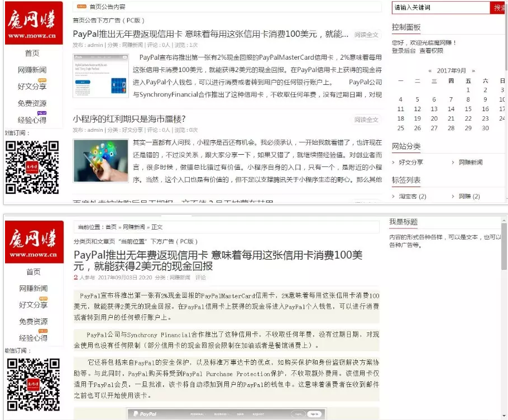Viewport: 508px width, 420px height.
Task: Open 免费资源 in upper page navigation
Action: tap(32, 103)
